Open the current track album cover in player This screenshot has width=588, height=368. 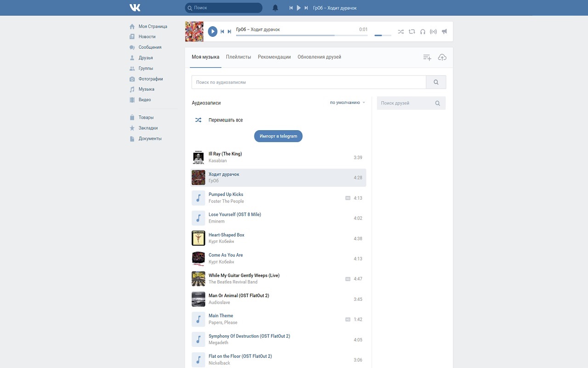coord(194,31)
